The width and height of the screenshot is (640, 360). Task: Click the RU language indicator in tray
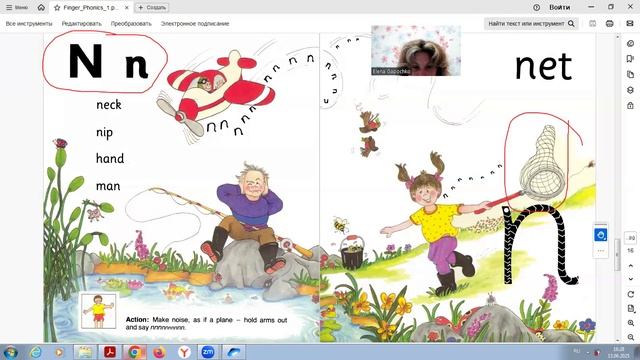(x=576, y=351)
